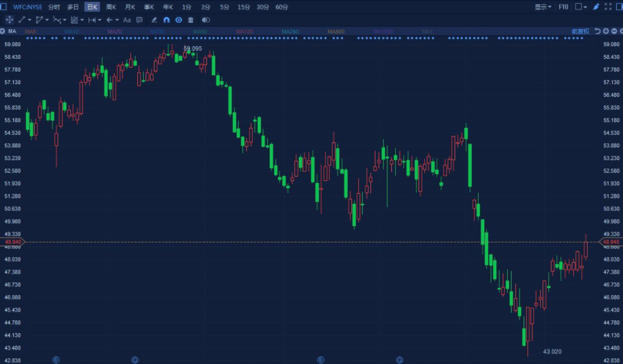
Task: Select the line drawing tool
Action: point(22,20)
